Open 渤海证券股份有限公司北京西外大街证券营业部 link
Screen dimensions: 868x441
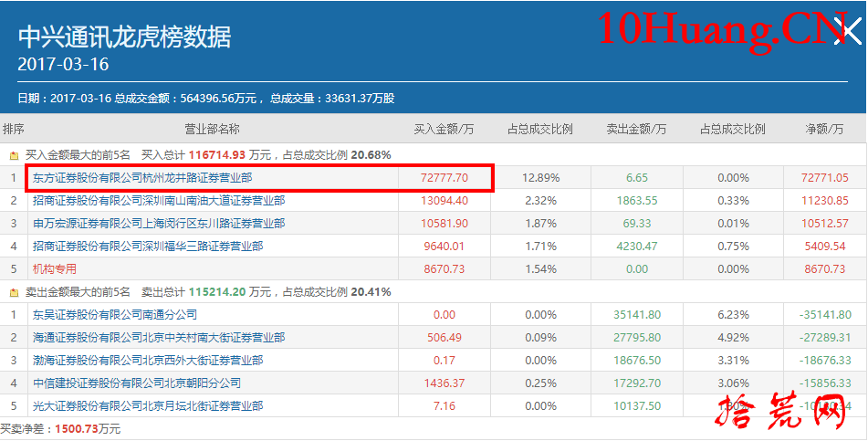148,361
